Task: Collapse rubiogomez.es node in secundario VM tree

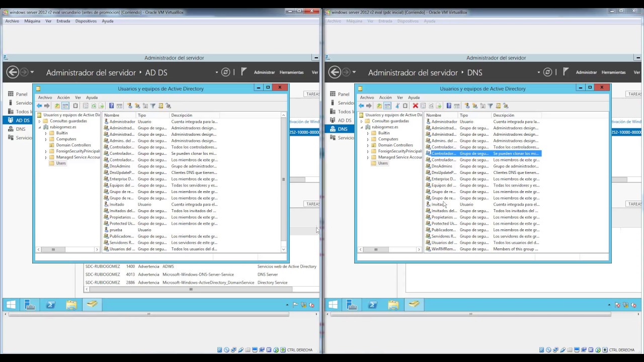Action: (x=40, y=127)
